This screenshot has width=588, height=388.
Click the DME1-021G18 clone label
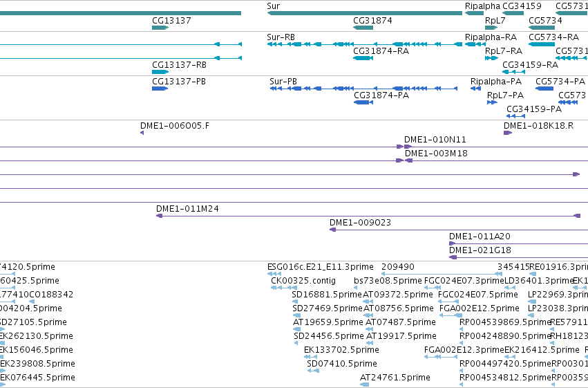[x=480, y=250]
